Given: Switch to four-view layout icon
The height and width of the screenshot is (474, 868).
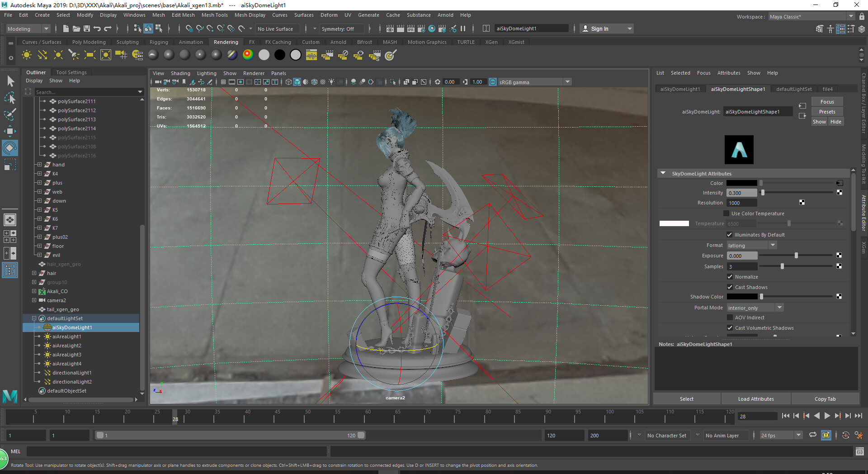Looking at the screenshot, I should 10,237.
